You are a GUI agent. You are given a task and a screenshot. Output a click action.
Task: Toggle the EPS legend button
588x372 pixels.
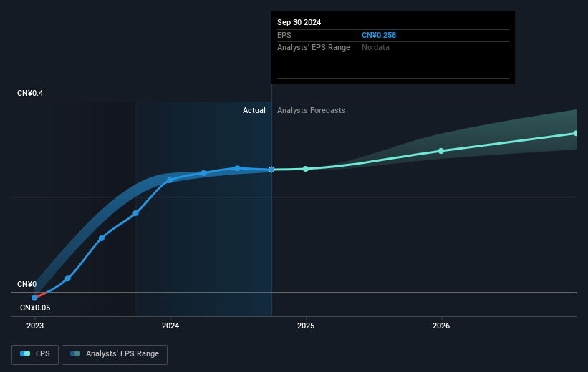click(x=35, y=354)
